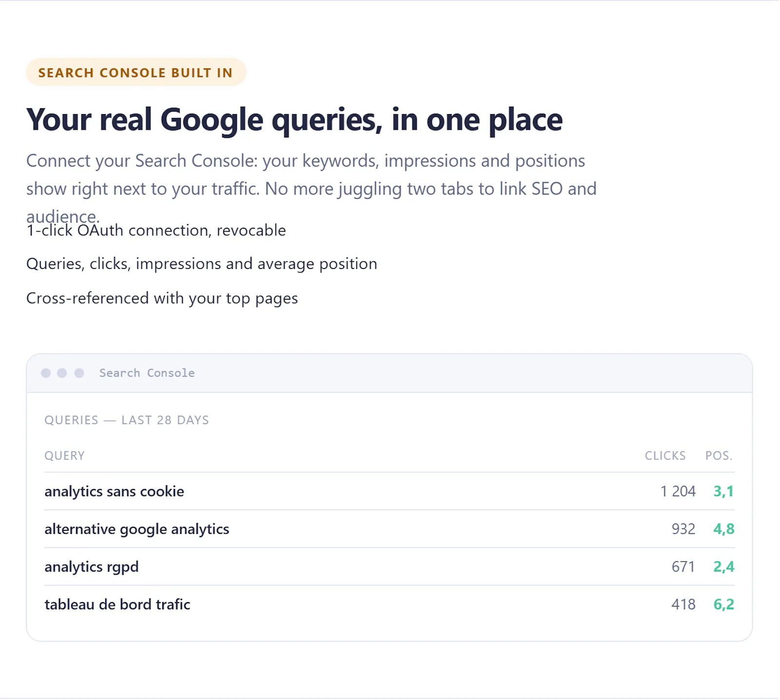Click the 671 clicks value

point(683,566)
